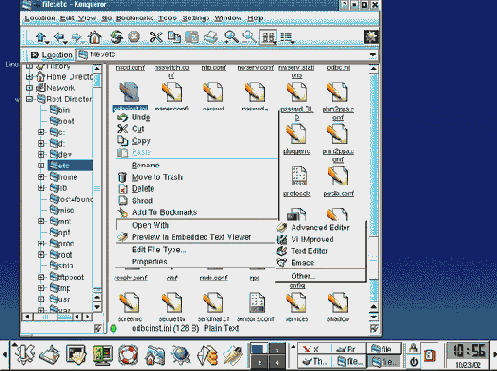Click the Back navigation arrow
497x371 pixels.
click(59, 38)
